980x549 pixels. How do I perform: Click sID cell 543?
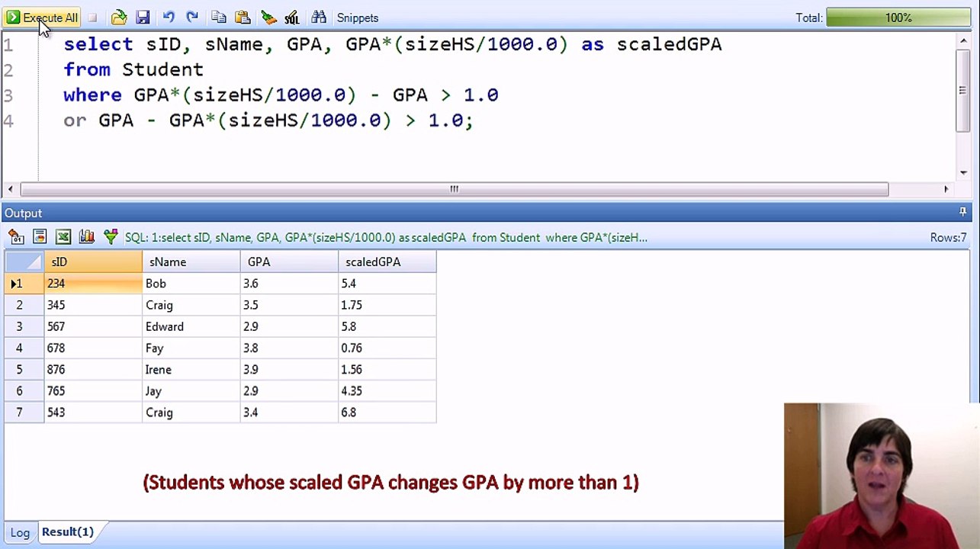point(93,413)
